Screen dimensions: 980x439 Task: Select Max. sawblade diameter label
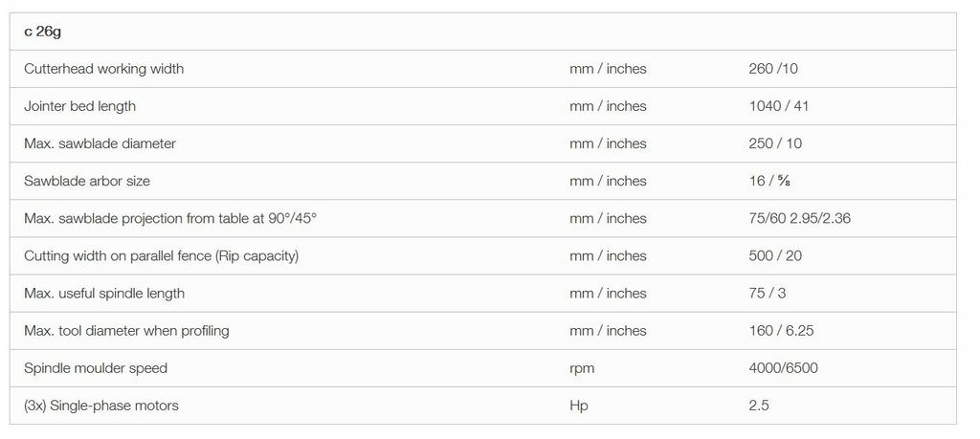click(100, 143)
